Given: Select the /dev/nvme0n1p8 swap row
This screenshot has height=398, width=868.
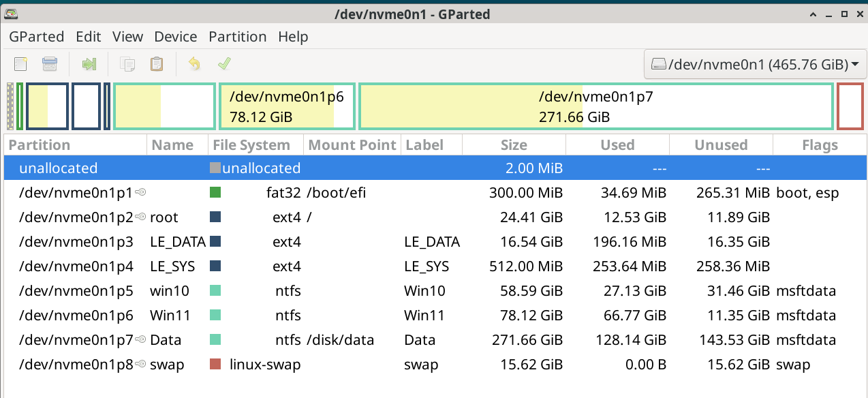Looking at the screenshot, I should (435, 365).
